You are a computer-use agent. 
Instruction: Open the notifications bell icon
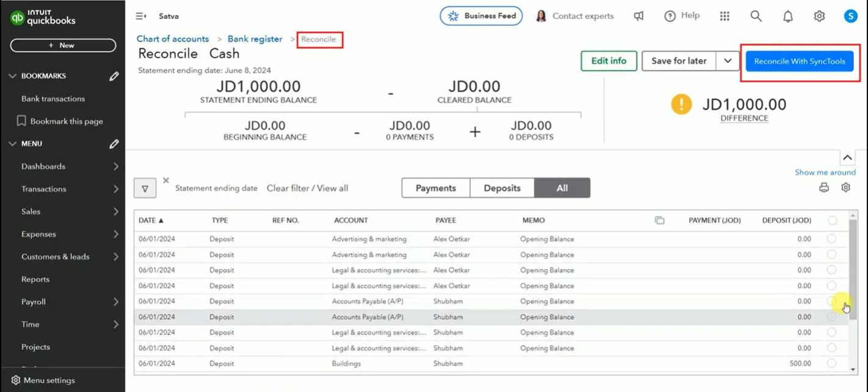tap(788, 17)
